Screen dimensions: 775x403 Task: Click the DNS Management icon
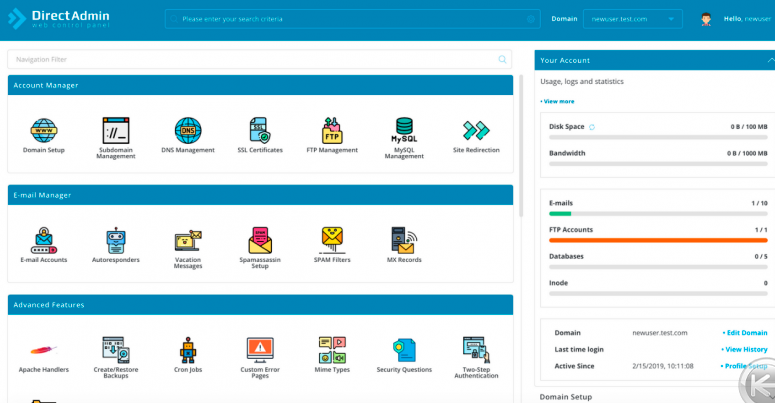(188, 131)
